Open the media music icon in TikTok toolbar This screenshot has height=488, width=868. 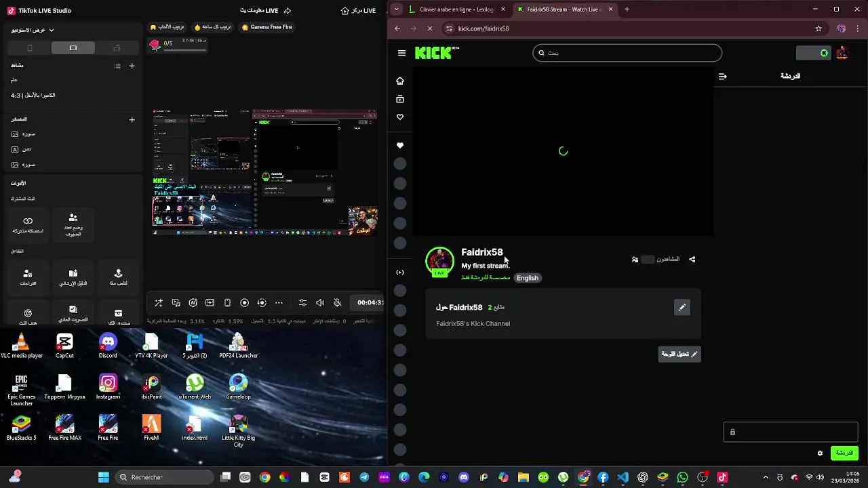176,303
